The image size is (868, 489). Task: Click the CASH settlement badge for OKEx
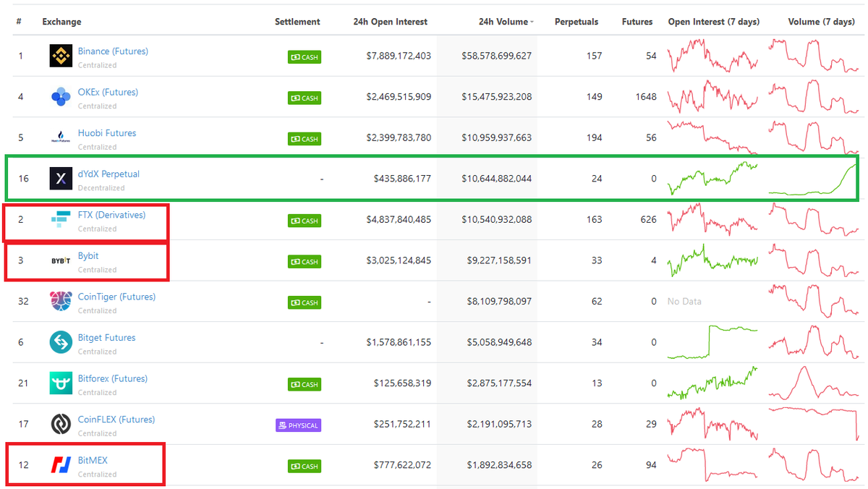coord(305,98)
